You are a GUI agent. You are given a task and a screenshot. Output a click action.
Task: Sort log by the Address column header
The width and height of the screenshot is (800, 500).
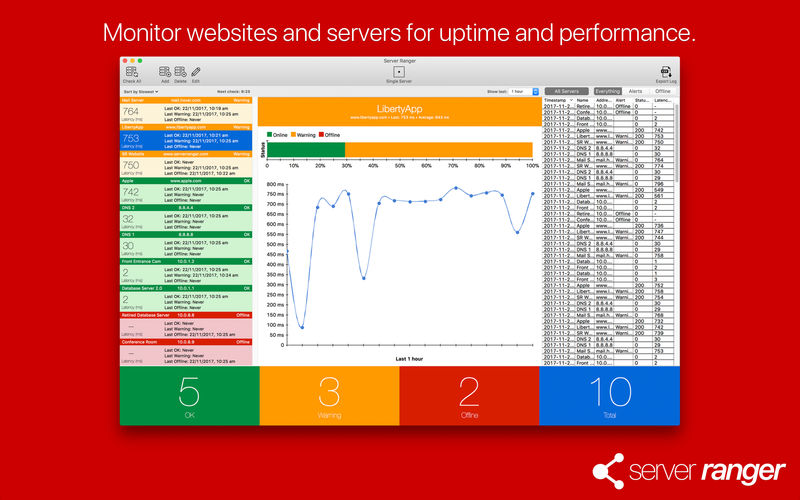pos(604,101)
